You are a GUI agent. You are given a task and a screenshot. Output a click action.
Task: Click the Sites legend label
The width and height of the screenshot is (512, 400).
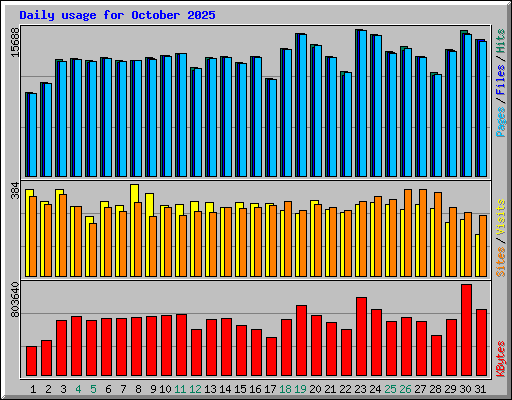click(x=501, y=262)
